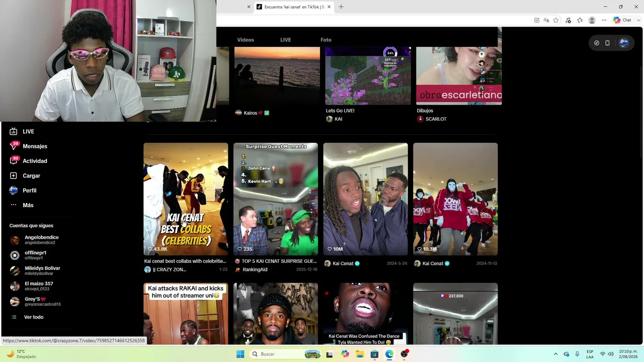This screenshot has width=644, height=362.
Task: Open the Edge browser profile icon
Action: click(592, 20)
